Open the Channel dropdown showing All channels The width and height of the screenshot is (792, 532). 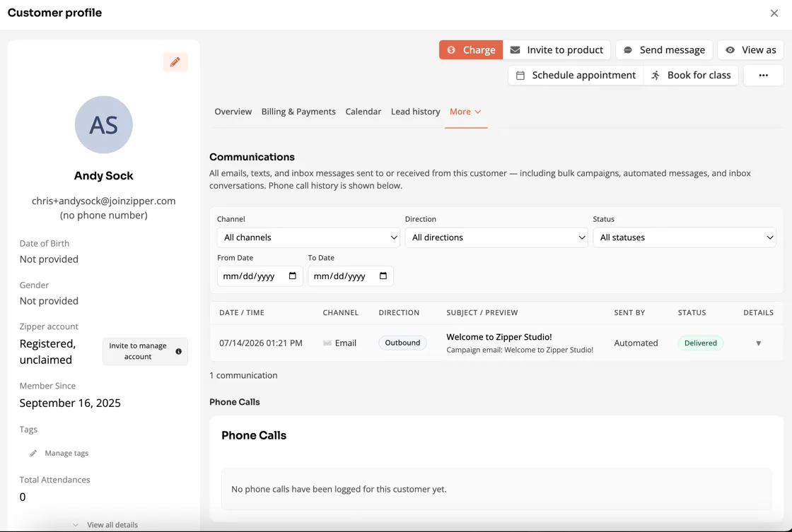(x=308, y=237)
